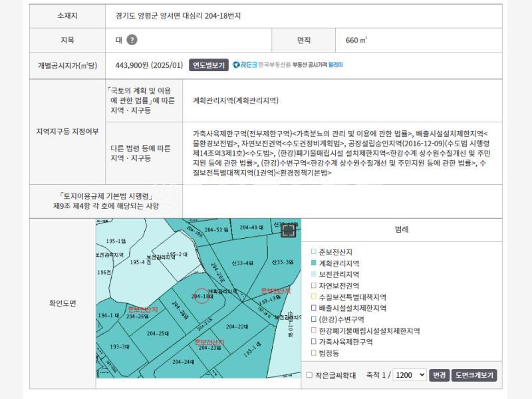Toggle the 가축사육제한구역 legend checkbox
Viewport: 532px width, 399px height.
(313, 341)
